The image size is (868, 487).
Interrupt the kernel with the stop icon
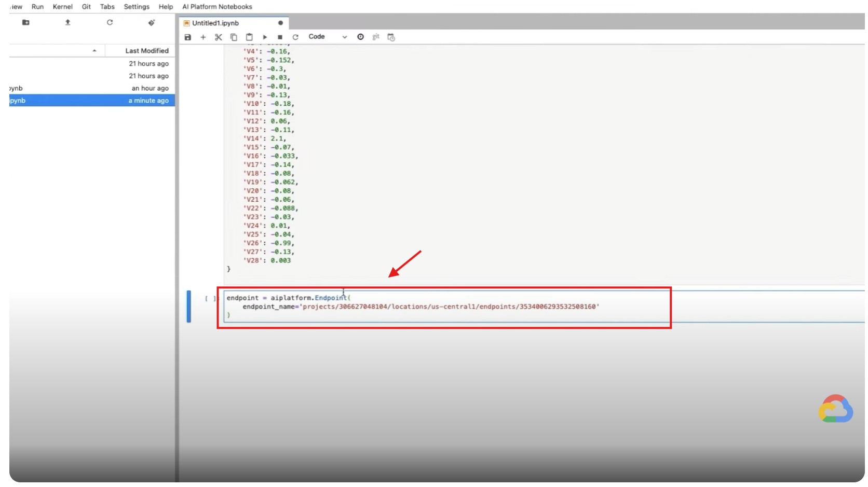280,37
